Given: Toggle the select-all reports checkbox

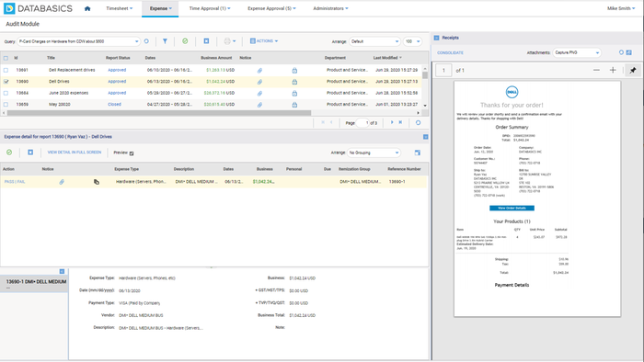Looking at the screenshot, I should pyautogui.click(x=6, y=58).
